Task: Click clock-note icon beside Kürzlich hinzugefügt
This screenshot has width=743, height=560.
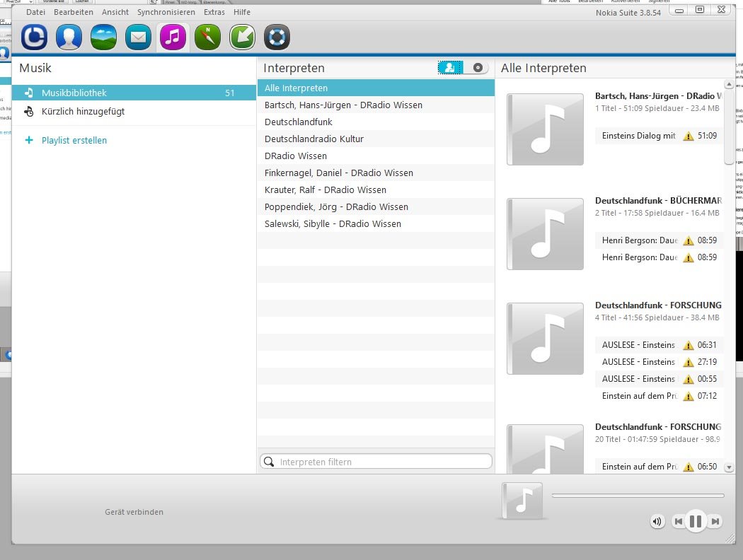Action: pos(29,112)
